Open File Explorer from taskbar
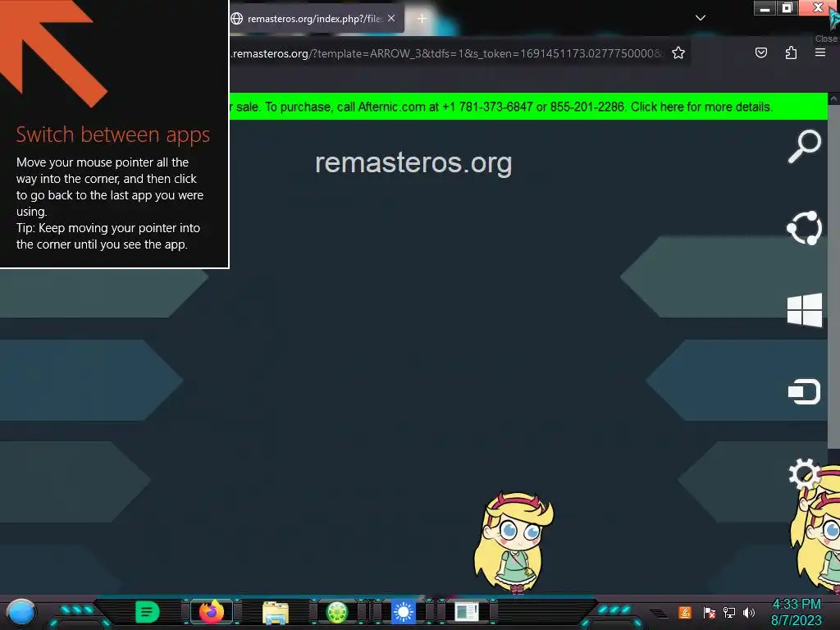The height and width of the screenshot is (630, 840). click(276, 613)
